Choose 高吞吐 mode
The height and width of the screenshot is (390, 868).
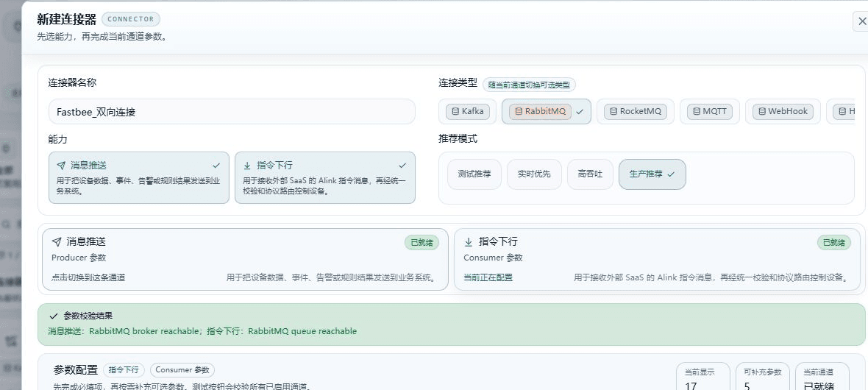tap(590, 174)
